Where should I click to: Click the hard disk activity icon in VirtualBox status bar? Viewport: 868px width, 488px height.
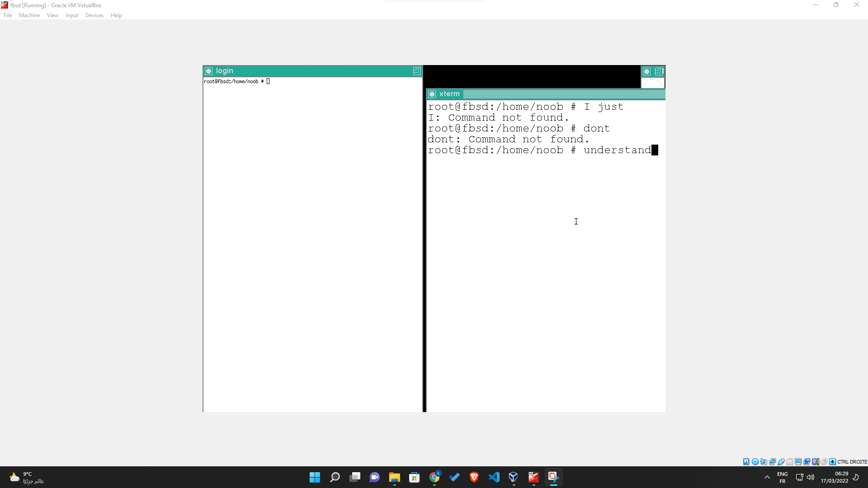point(746,462)
